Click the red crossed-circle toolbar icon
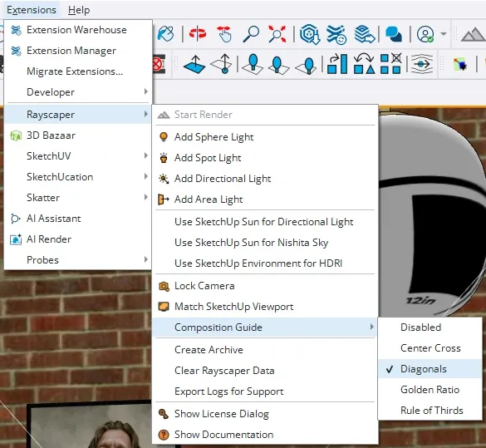This screenshot has width=486, height=448. coord(159,64)
